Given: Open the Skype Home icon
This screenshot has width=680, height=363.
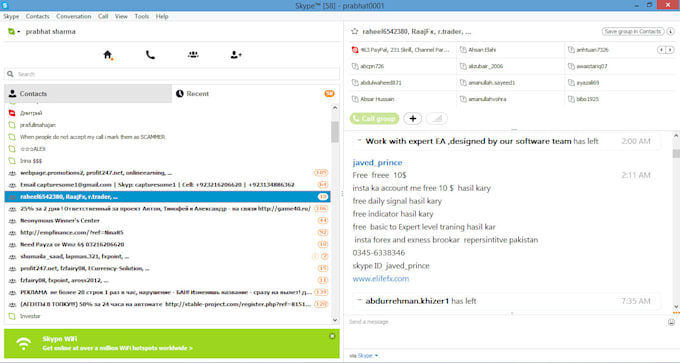Looking at the screenshot, I should [x=108, y=55].
